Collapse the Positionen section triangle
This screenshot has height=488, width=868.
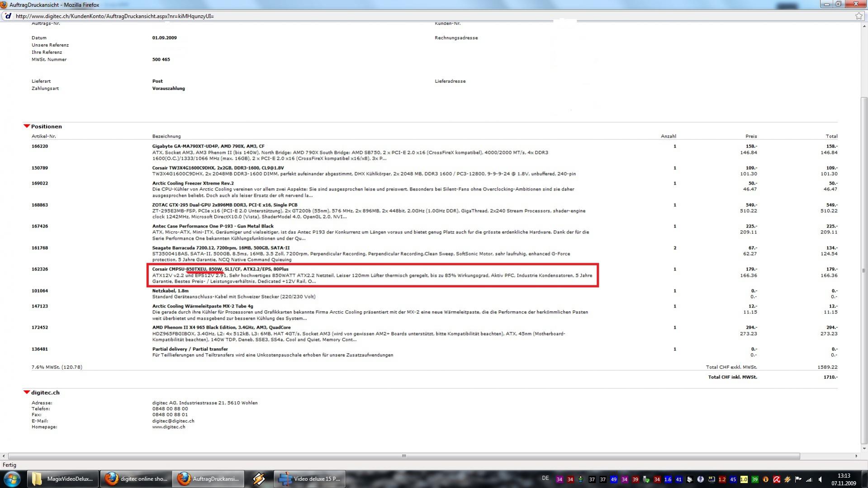pos(27,126)
